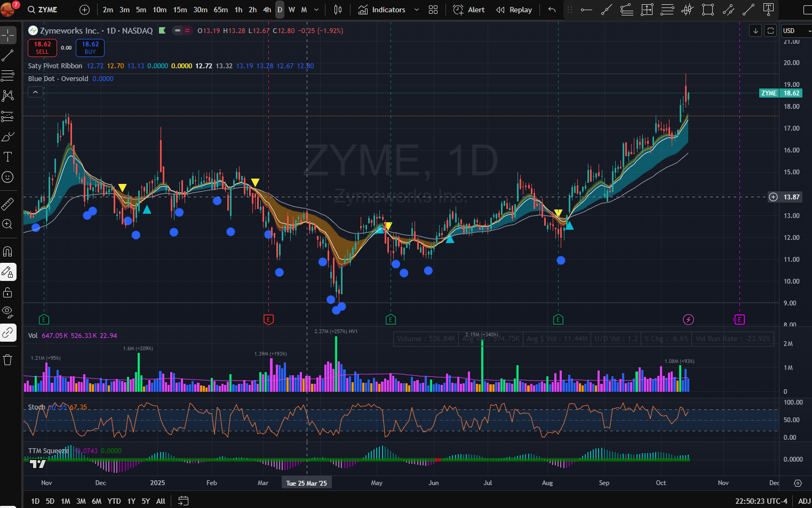Click the red earnings E marker in March
The image size is (812, 508).
point(268,320)
